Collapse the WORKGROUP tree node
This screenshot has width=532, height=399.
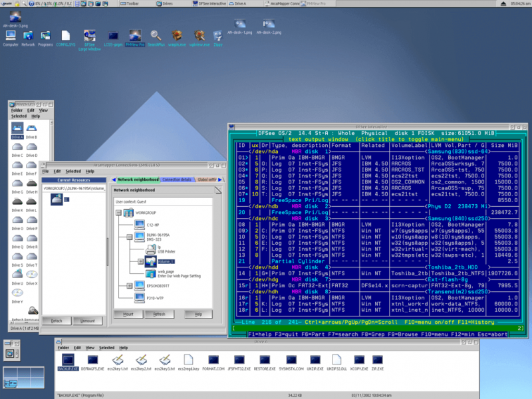click(118, 213)
